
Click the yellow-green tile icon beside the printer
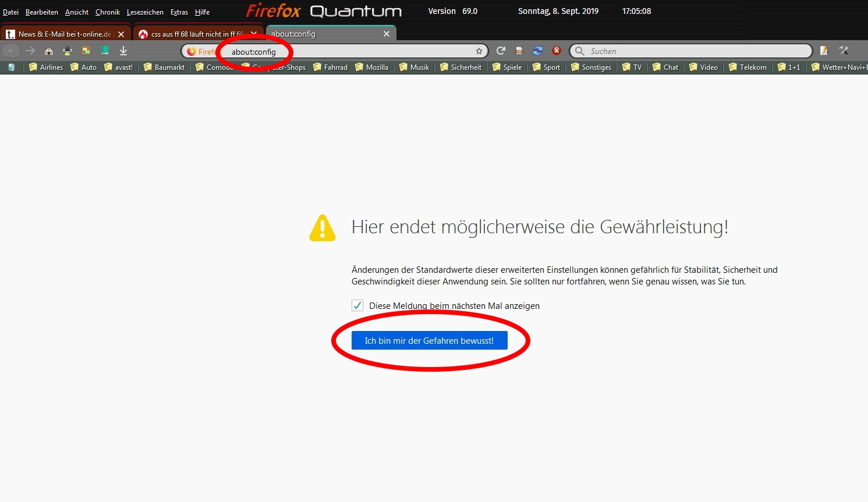point(86,51)
